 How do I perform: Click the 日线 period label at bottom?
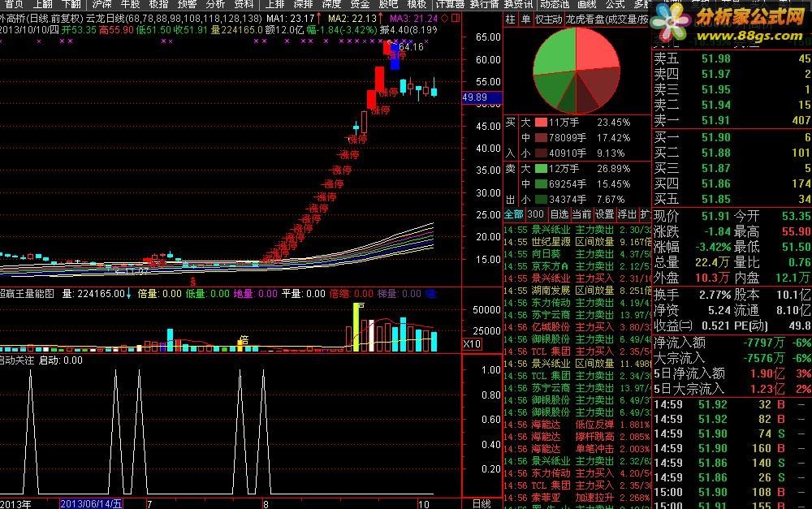click(482, 503)
